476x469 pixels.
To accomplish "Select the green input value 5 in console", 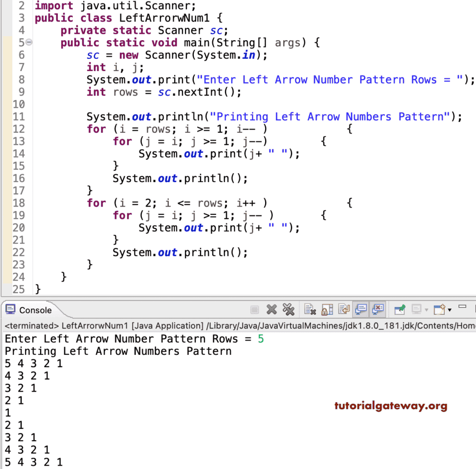I will pyautogui.click(x=260, y=338).
